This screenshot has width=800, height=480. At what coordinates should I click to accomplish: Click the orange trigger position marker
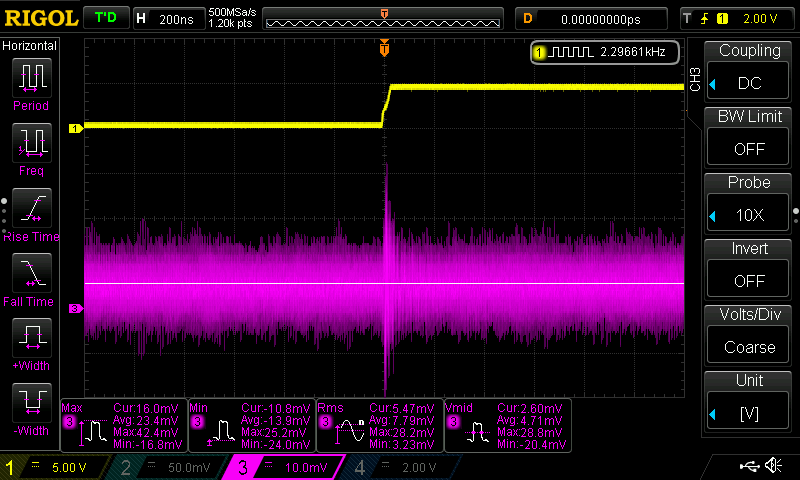pos(384,48)
